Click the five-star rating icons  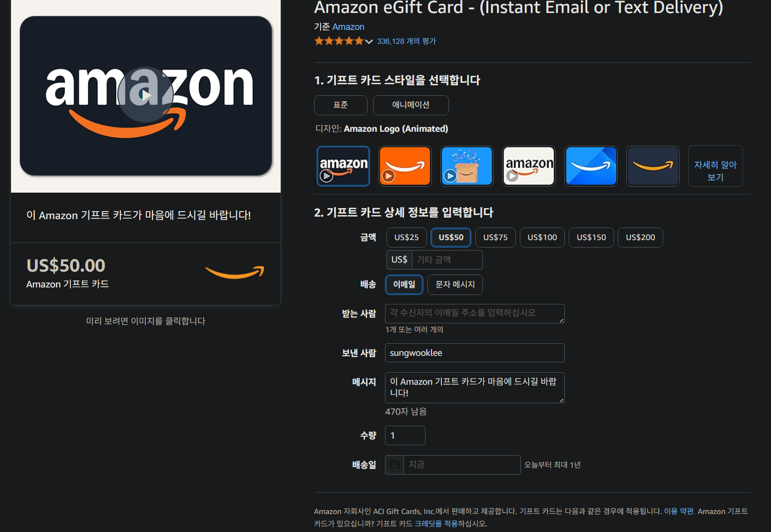(339, 41)
